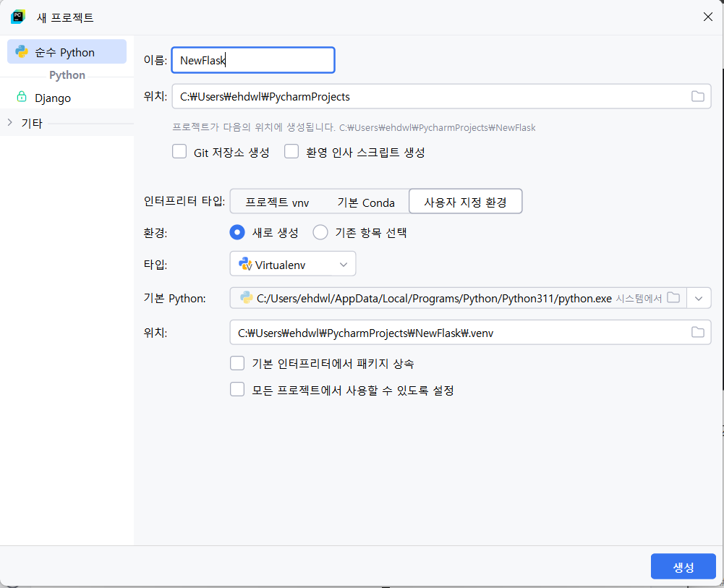Click the .venv 위치 path field
724x588 pixels.
point(470,332)
